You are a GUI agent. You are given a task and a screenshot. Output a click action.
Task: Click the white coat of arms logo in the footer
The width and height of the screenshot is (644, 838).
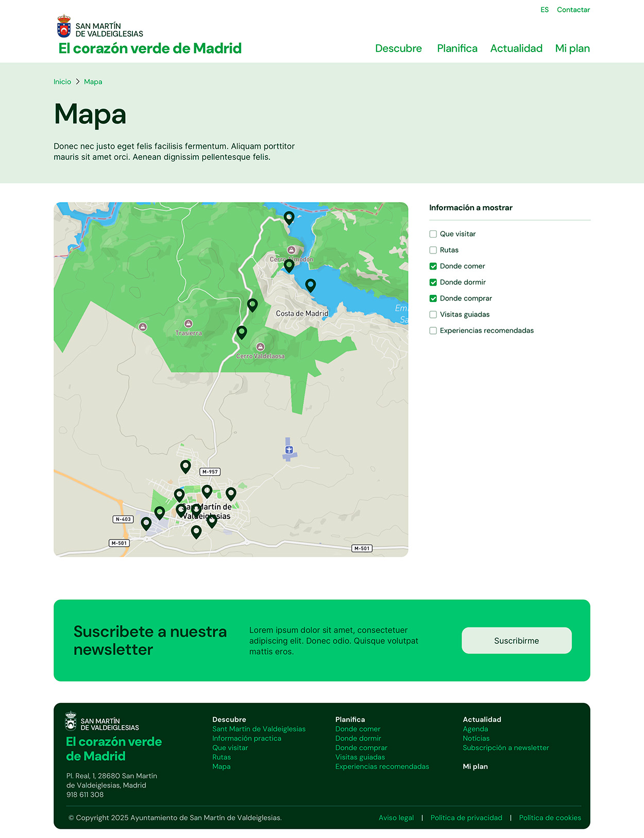(x=71, y=721)
